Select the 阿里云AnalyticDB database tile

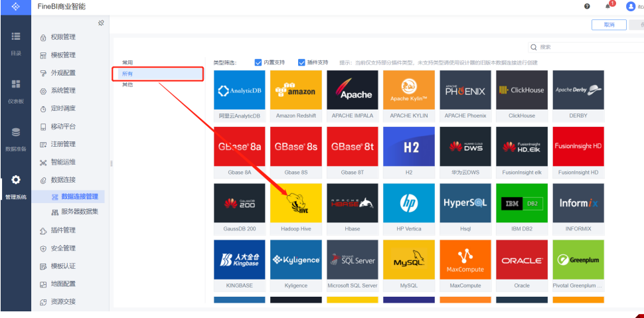pyautogui.click(x=240, y=96)
